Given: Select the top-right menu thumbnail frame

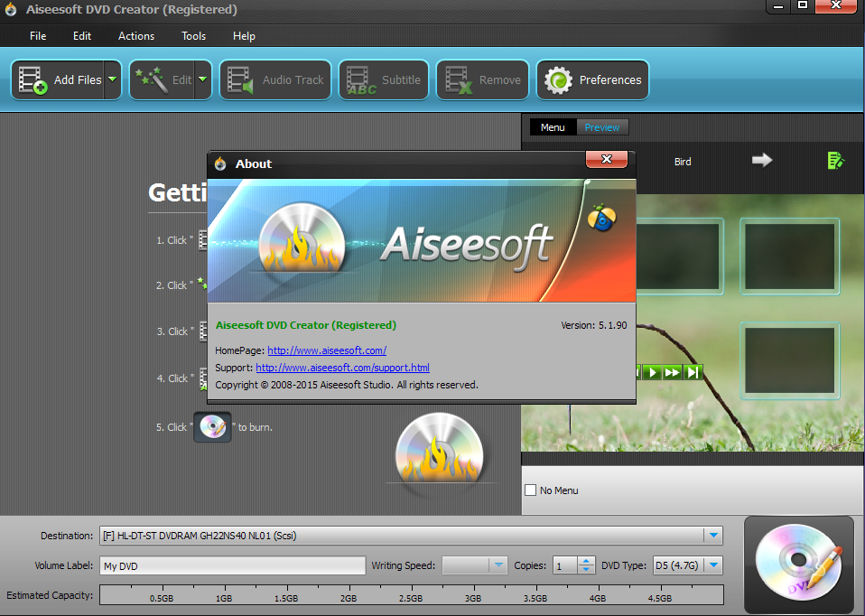Looking at the screenshot, I should click(789, 257).
